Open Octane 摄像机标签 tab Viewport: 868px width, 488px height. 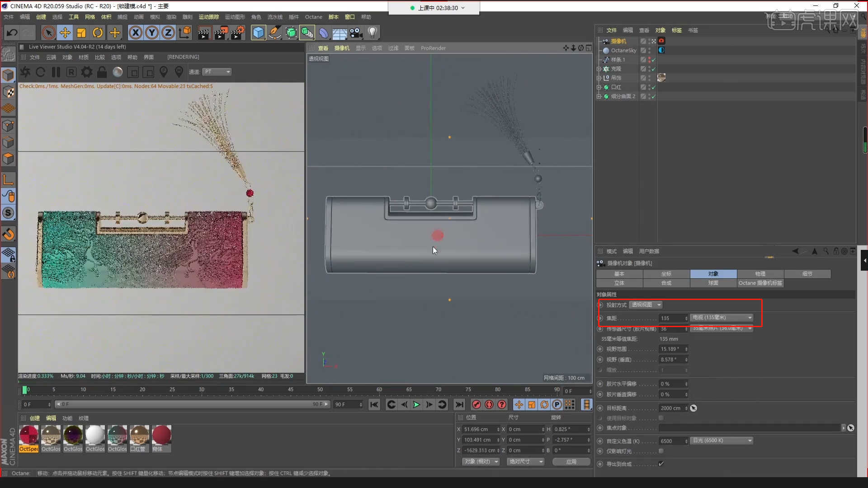pos(760,283)
